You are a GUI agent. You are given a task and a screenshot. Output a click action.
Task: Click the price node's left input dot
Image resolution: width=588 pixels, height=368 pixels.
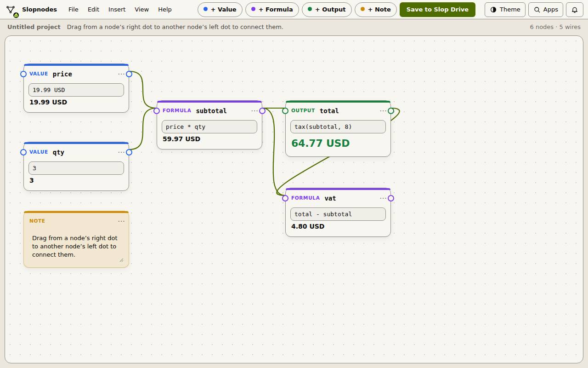click(23, 74)
